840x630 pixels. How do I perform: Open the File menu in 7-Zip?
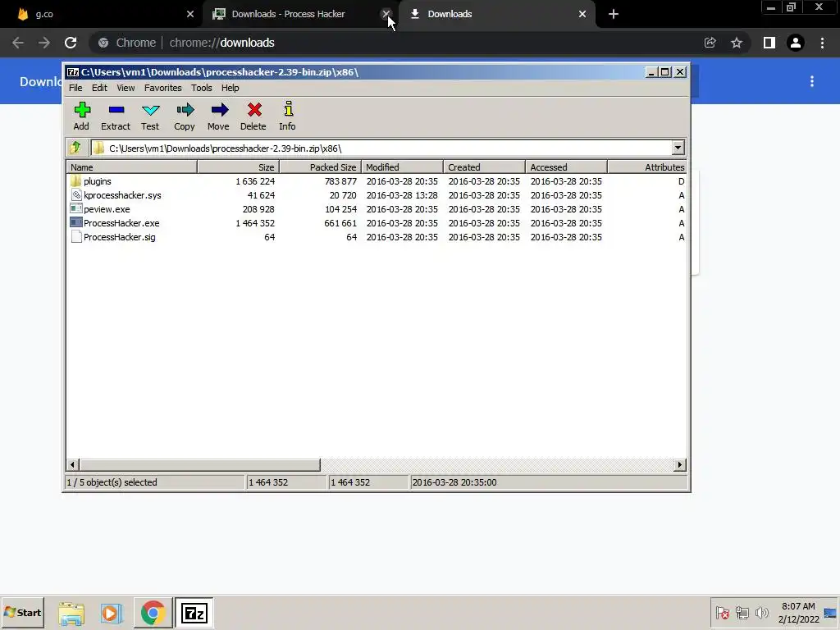pos(75,88)
